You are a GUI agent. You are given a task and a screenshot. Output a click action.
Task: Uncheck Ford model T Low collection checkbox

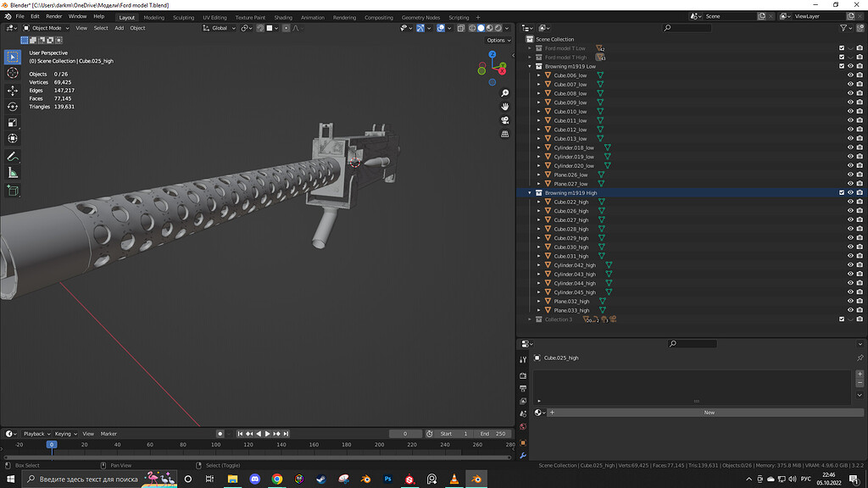842,48
